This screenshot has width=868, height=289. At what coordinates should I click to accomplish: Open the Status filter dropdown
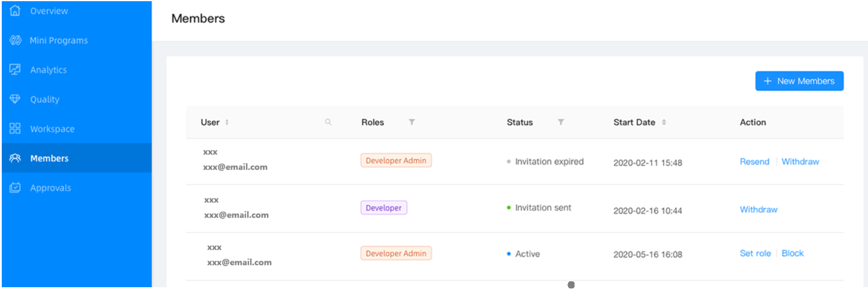pyautogui.click(x=561, y=123)
